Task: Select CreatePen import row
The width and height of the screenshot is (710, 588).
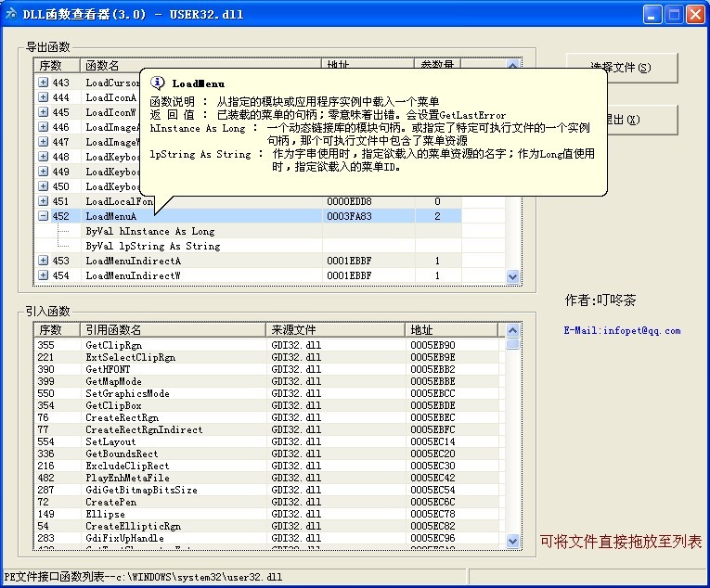Action: pos(268,502)
